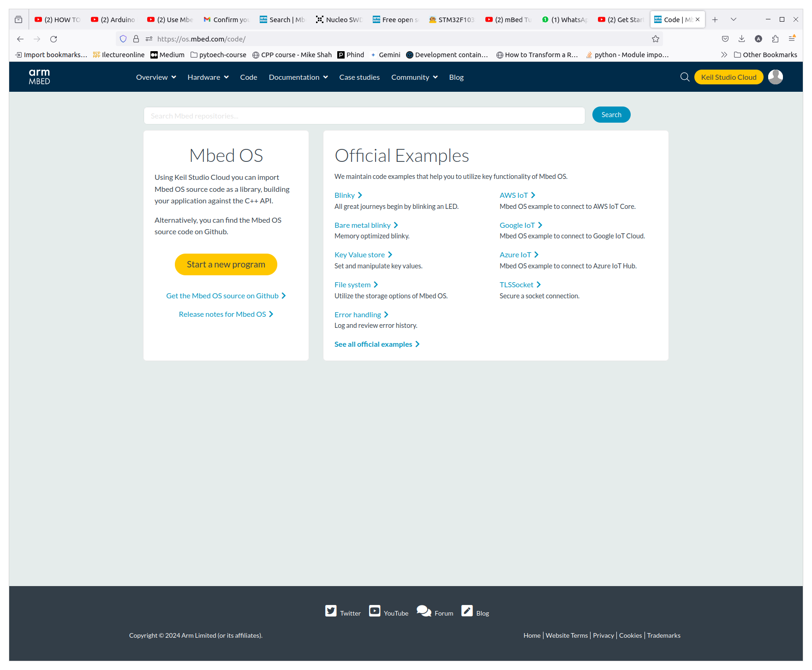Open Release notes for Mbed OS link
The width and height of the screenshot is (812, 670).
226,314
